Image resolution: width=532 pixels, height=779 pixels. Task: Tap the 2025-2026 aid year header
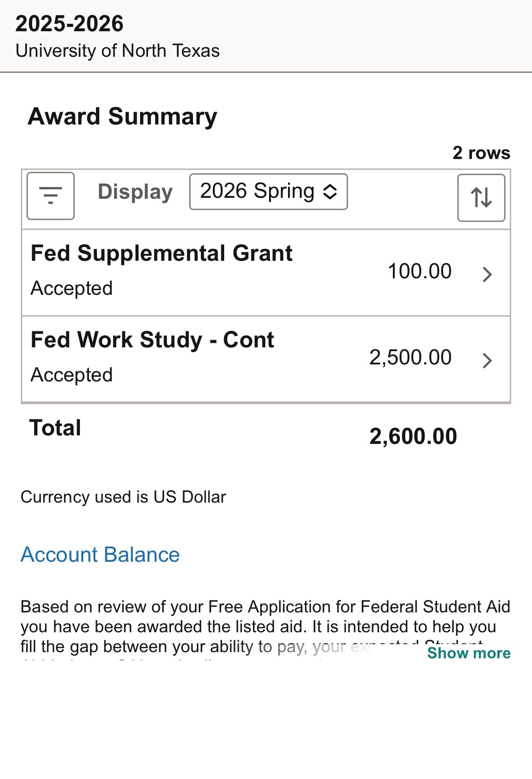[x=70, y=24]
